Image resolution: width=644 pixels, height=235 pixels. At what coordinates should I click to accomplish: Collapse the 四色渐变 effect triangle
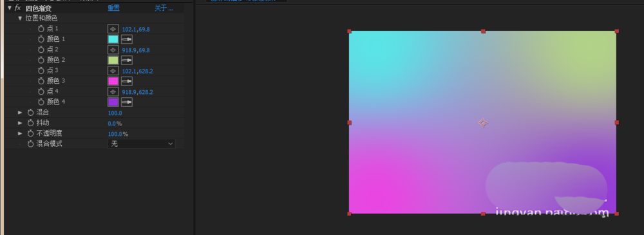pyautogui.click(x=10, y=8)
